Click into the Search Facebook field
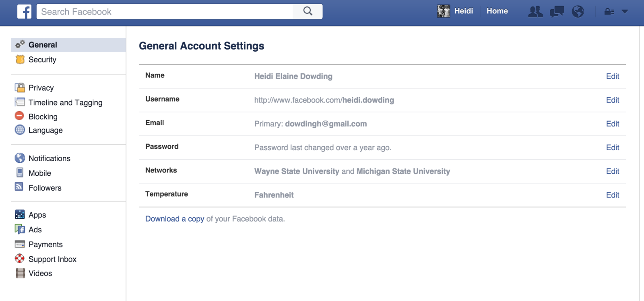The width and height of the screenshot is (644, 301). (x=165, y=11)
